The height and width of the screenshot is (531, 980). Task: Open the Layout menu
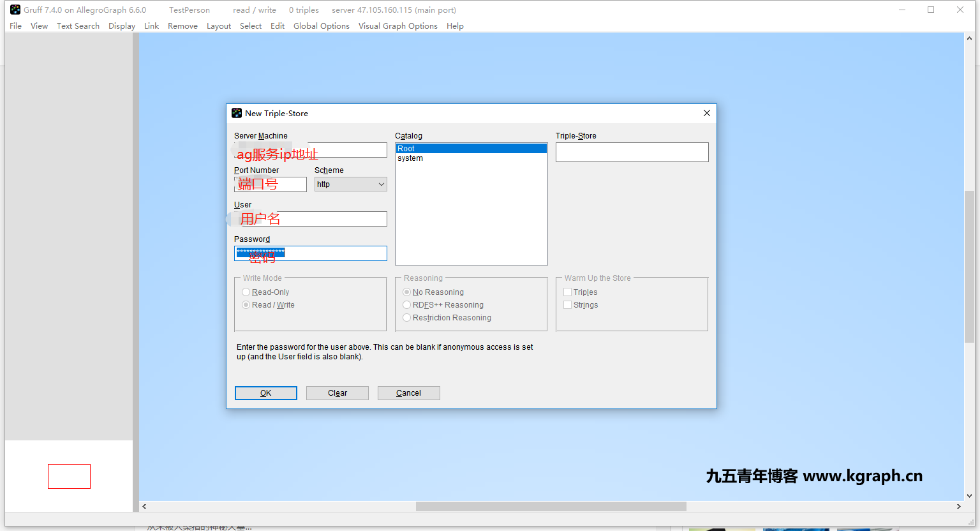pos(219,26)
